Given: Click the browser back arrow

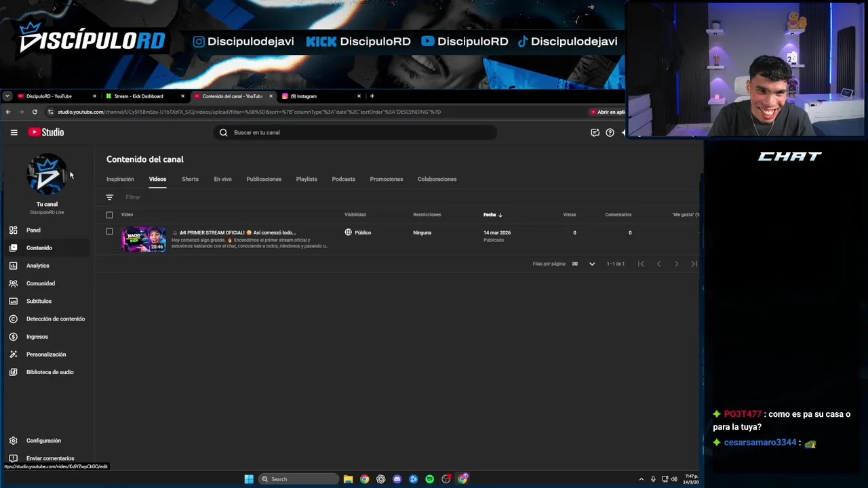Looking at the screenshot, I should (x=8, y=112).
